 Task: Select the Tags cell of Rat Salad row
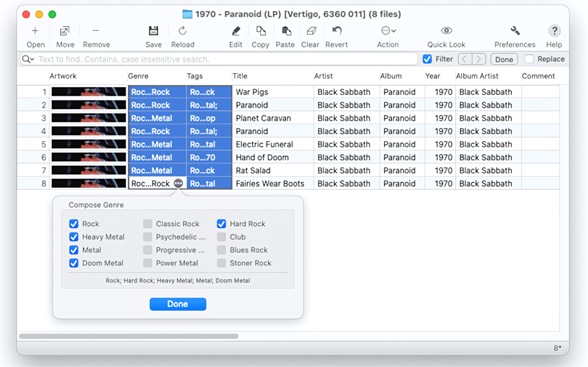[x=209, y=171]
